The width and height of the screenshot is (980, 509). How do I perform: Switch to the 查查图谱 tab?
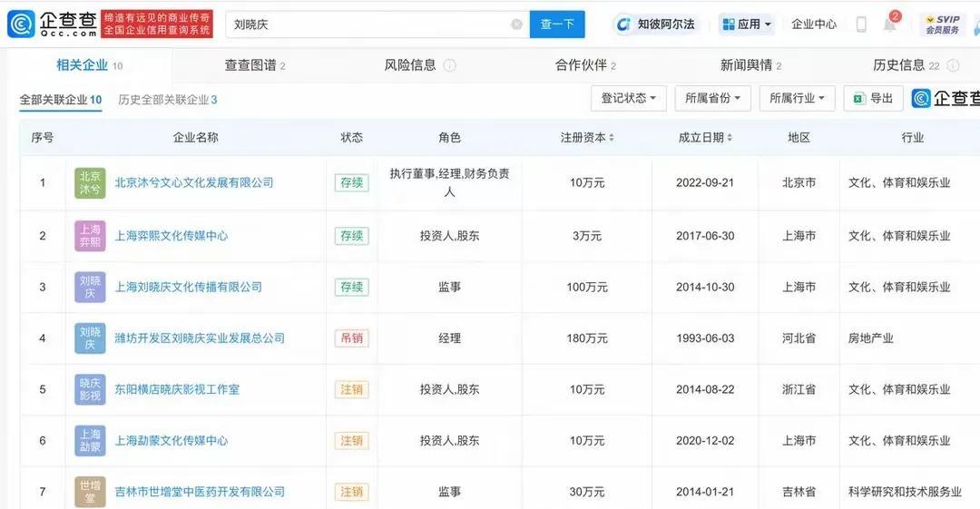pyautogui.click(x=255, y=65)
